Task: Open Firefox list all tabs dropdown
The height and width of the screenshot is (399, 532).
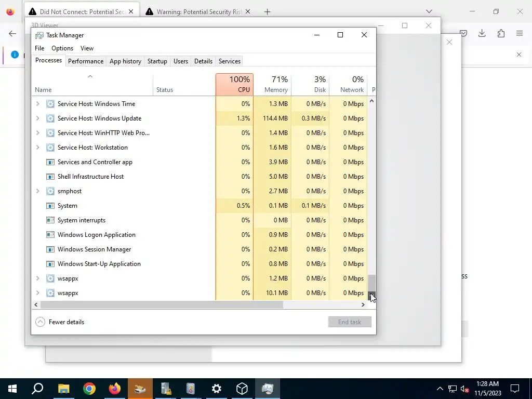Action: [429, 11]
